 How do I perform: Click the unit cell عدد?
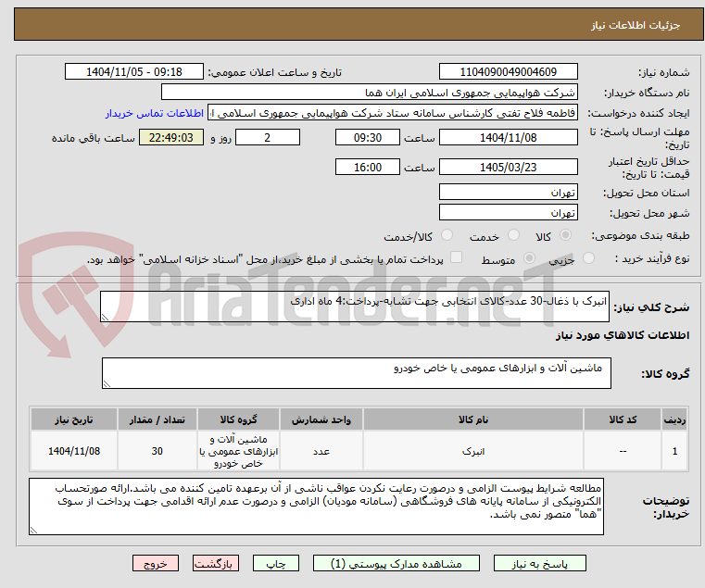pyautogui.click(x=321, y=451)
